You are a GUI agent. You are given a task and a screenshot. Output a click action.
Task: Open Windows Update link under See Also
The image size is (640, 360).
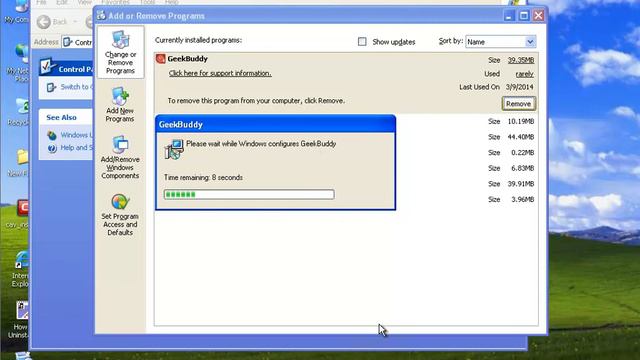point(77,135)
